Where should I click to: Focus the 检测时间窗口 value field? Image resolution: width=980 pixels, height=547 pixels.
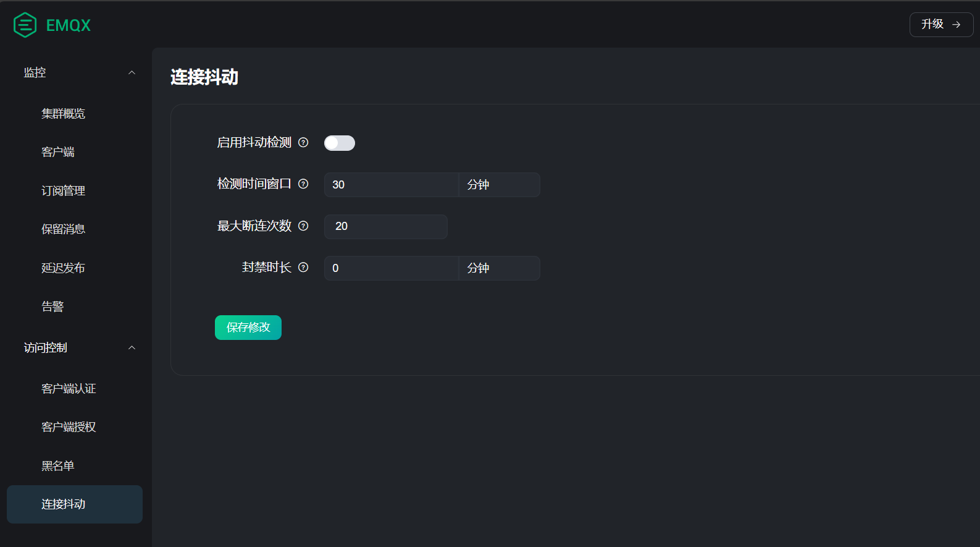pyautogui.click(x=391, y=185)
